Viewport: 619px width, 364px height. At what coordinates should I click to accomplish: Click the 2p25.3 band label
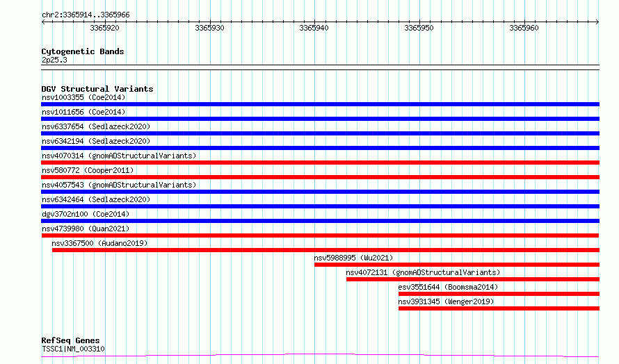click(x=54, y=60)
